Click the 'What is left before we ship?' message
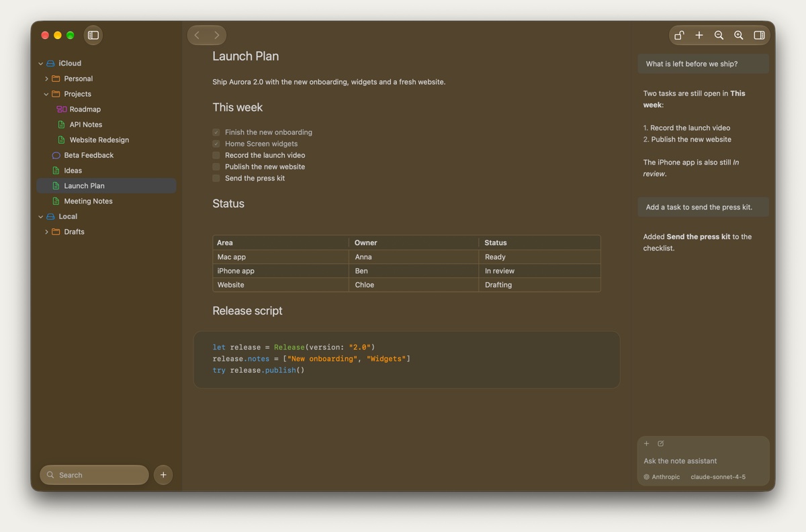 (703, 64)
